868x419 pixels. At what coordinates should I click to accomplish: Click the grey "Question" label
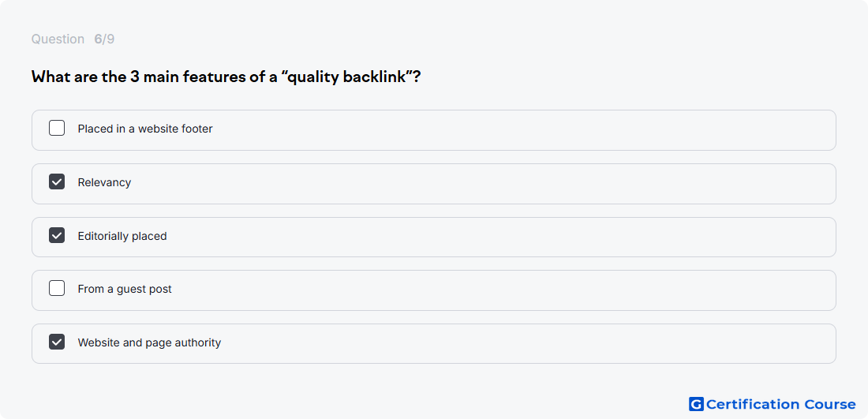tap(58, 39)
